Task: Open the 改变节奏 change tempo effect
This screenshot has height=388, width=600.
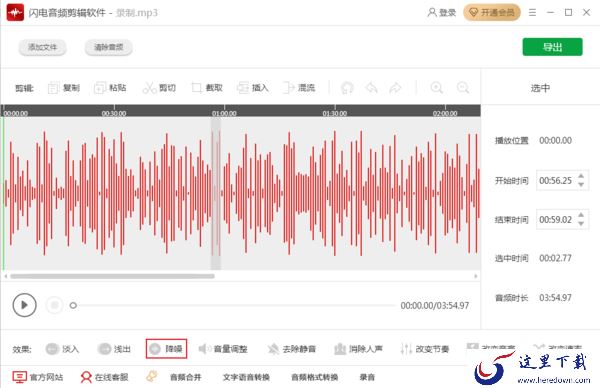Action: [424, 349]
